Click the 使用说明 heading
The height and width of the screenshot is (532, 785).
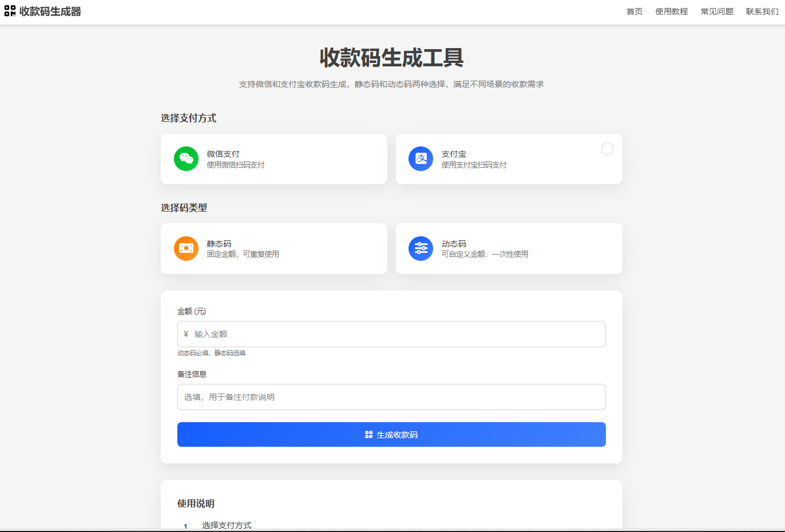click(x=196, y=503)
